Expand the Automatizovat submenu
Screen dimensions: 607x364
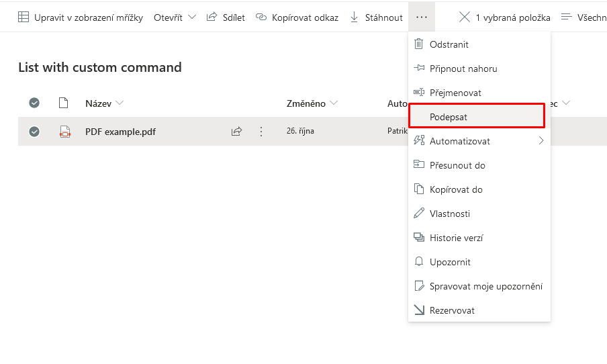[541, 140]
